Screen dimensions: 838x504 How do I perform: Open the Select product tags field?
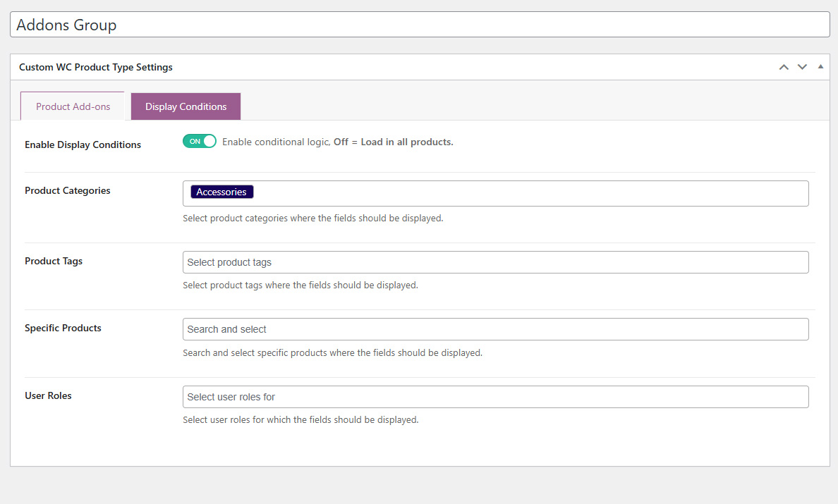point(495,262)
